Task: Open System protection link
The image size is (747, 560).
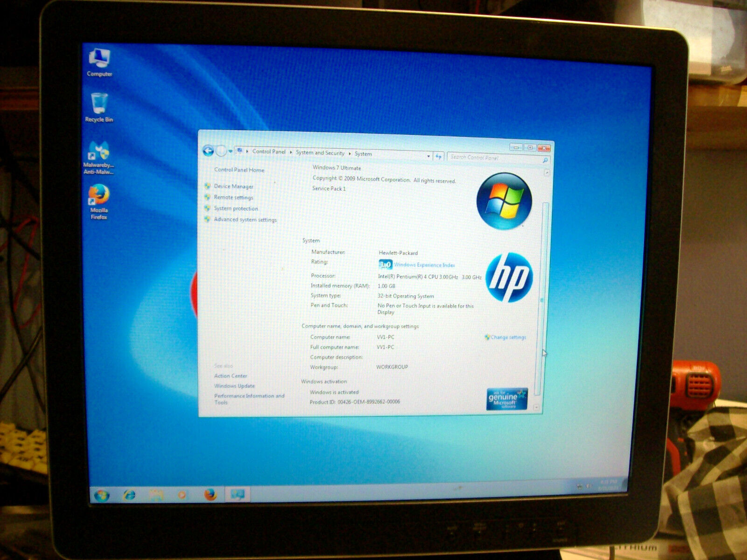Action: [x=236, y=209]
